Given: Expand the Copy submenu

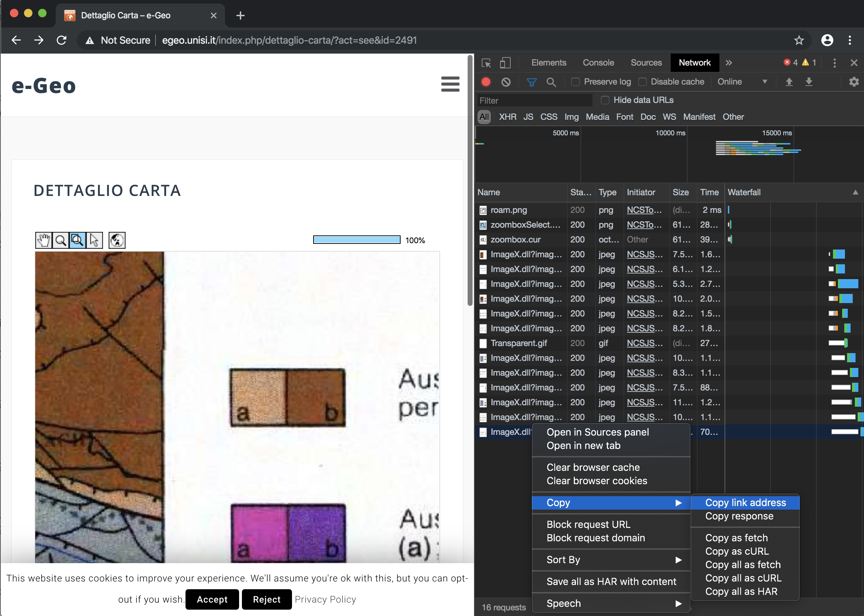Looking at the screenshot, I should pos(611,503).
